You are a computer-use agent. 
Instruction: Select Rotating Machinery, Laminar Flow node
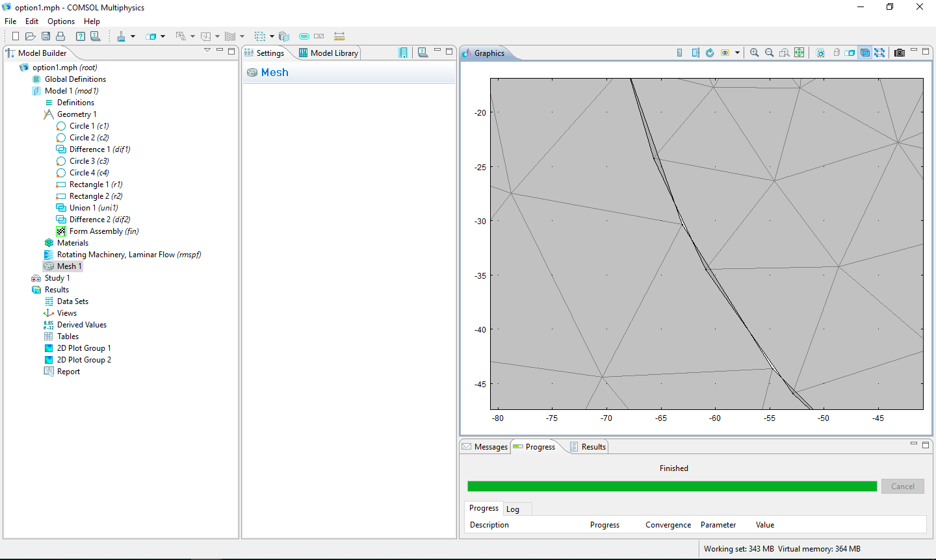(129, 255)
